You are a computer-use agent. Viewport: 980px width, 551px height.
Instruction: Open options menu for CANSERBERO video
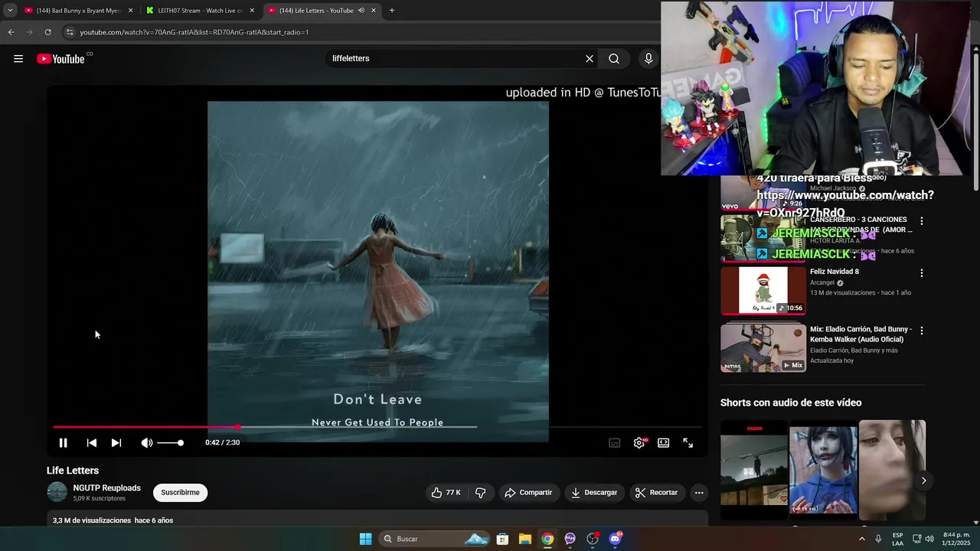pyautogui.click(x=922, y=221)
